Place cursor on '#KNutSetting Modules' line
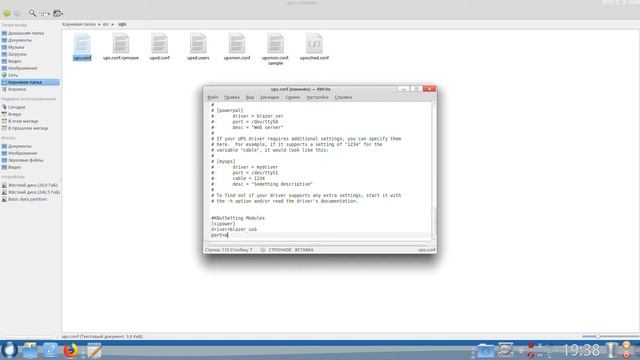The width and height of the screenshot is (640, 360). 238,218
